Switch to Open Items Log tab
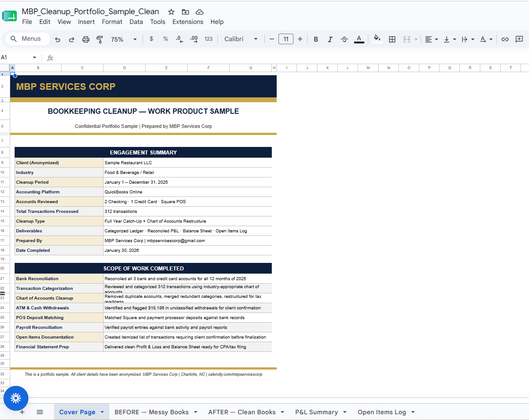Image resolution: width=529 pixels, height=420 pixels. point(382,412)
